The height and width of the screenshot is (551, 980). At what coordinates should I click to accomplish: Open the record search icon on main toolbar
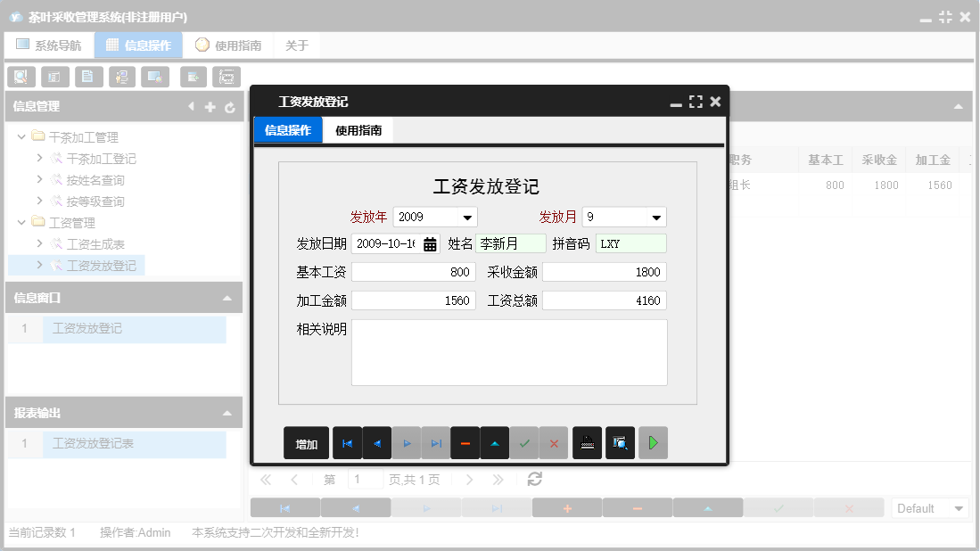coord(21,76)
